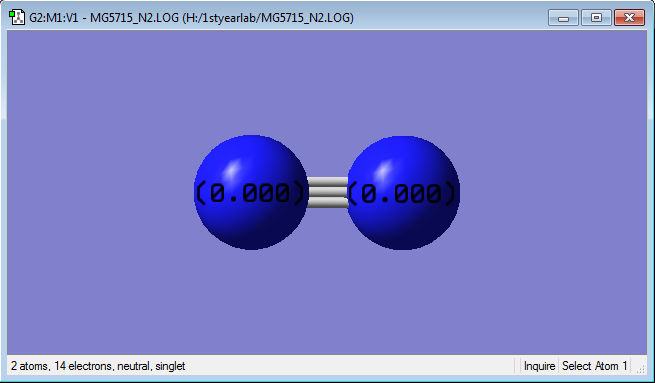Viewport: 655px width, 383px height.
Task: Click the resize grip in the status bar corner
Action: pyautogui.click(x=640, y=368)
